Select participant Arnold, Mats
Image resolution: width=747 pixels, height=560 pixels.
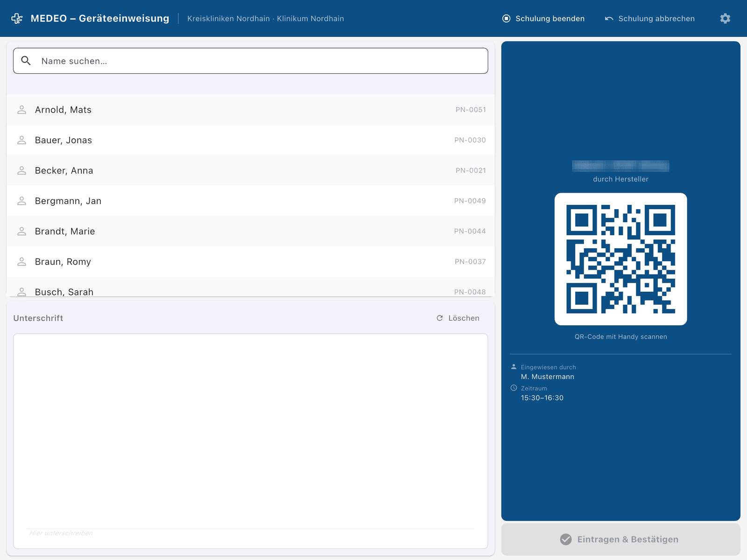click(x=250, y=110)
